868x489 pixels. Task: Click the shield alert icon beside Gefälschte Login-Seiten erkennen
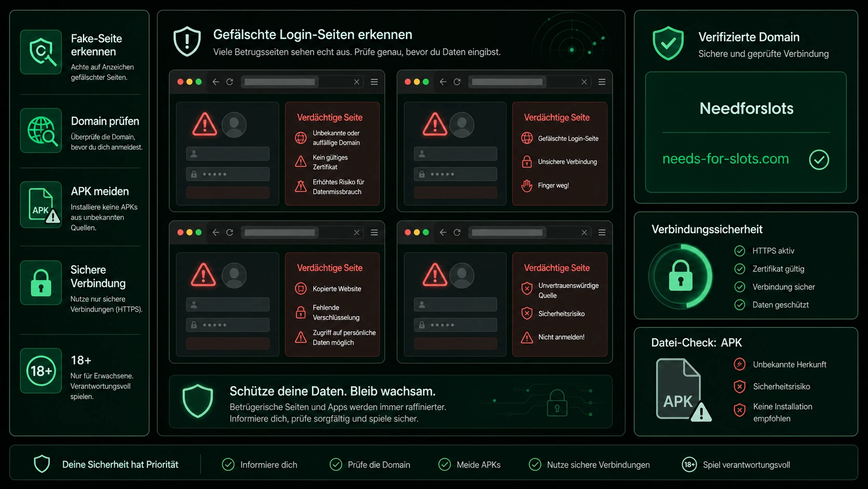point(187,42)
